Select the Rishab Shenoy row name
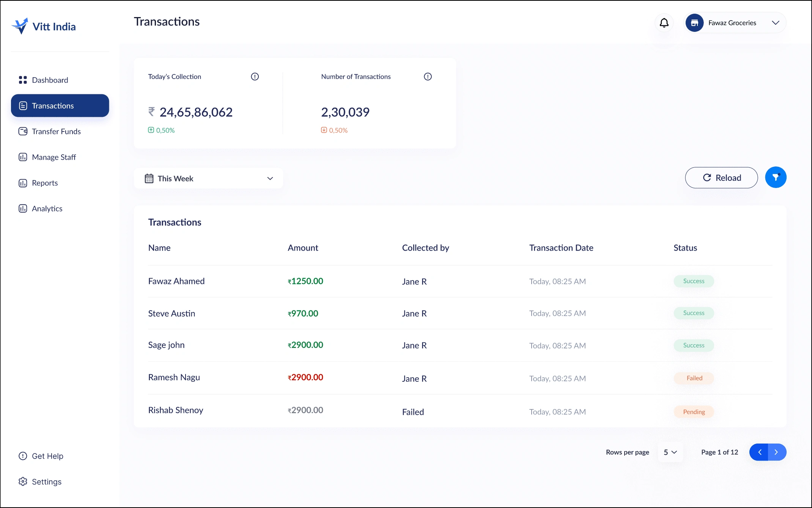Viewport: 812px width, 508px height. 176,410
